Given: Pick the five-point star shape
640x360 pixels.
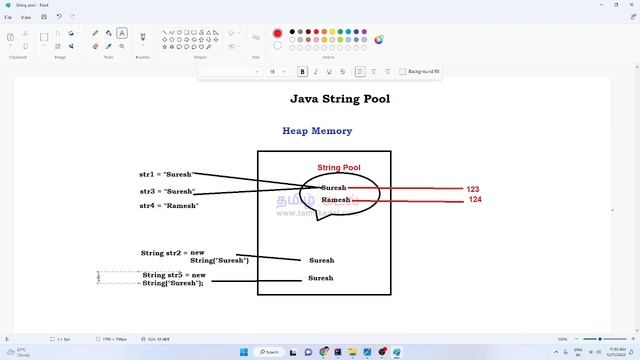Looking at the screenshot, I should pos(164,47).
